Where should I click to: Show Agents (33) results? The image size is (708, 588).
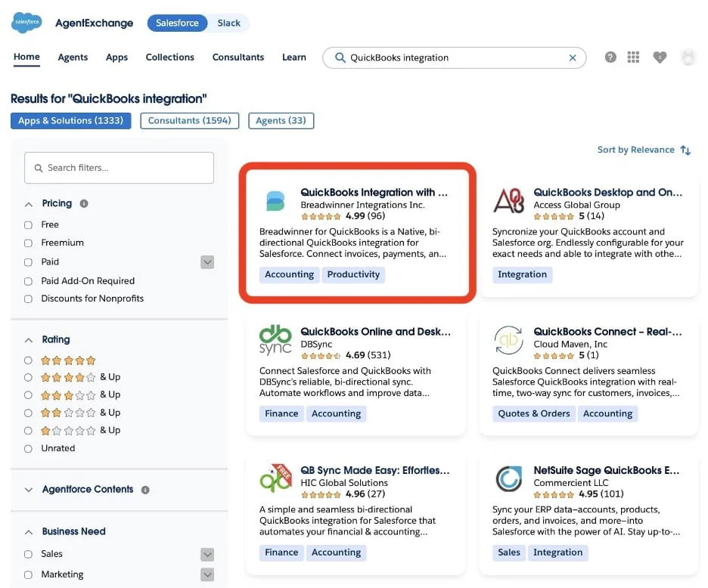[281, 120]
